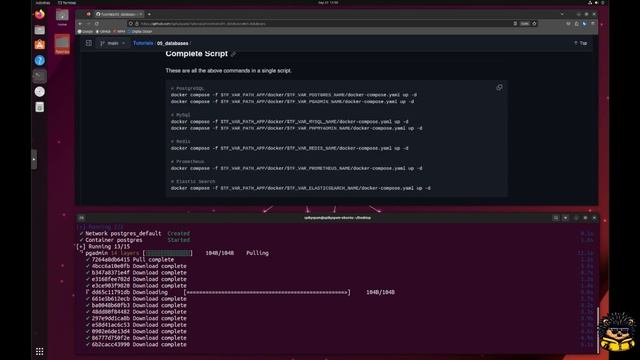Open new tab icon in terminal titlebar
640x360 pixels.
[82, 218]
